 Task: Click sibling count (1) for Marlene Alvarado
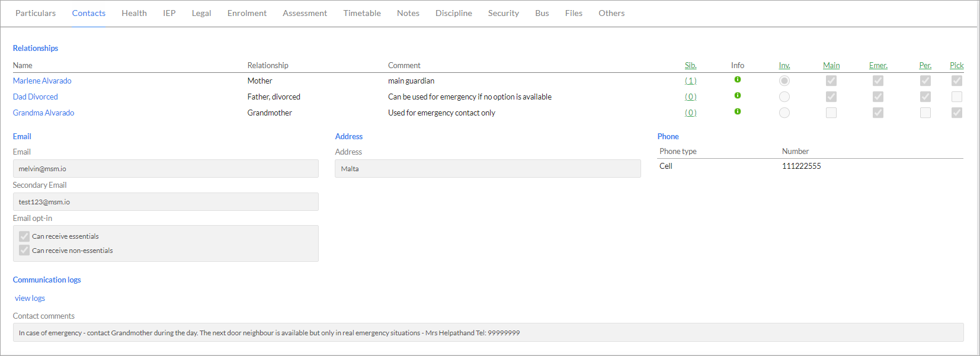(691, 81)
